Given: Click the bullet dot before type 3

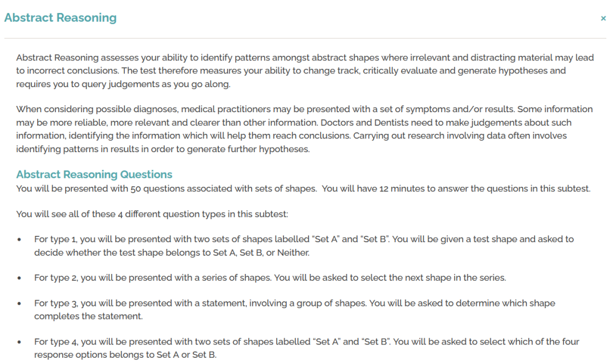Looking at the screenshot, I should point(19,304).
